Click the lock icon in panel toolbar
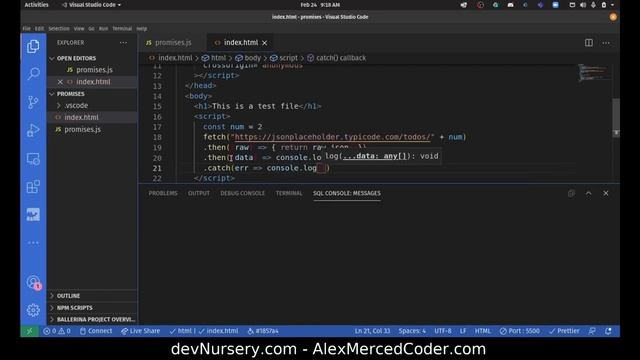 pos(571,193)
